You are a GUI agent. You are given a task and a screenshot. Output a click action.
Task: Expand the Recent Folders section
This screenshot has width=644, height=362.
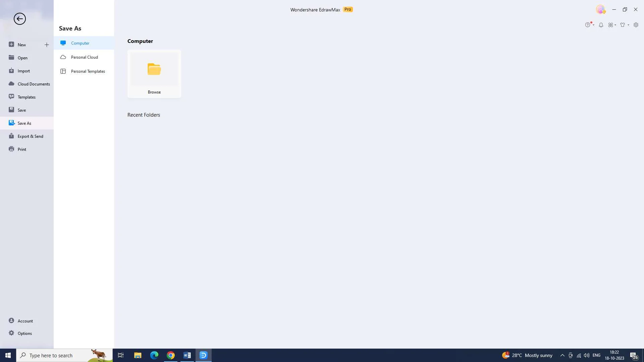tap(144, 115)
